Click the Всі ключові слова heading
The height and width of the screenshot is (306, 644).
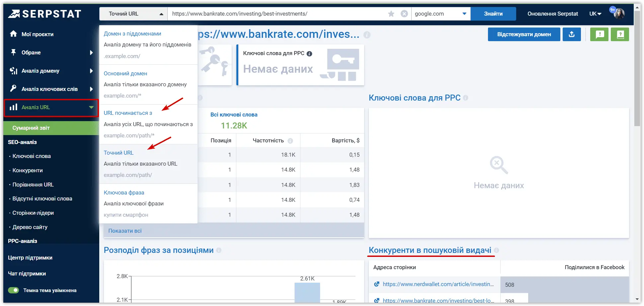[x=234, y=115]
